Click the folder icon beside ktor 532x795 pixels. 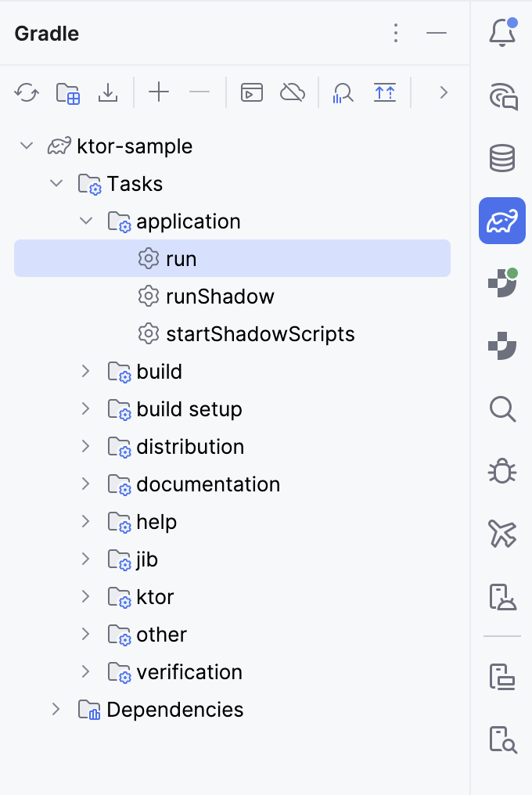120,597
